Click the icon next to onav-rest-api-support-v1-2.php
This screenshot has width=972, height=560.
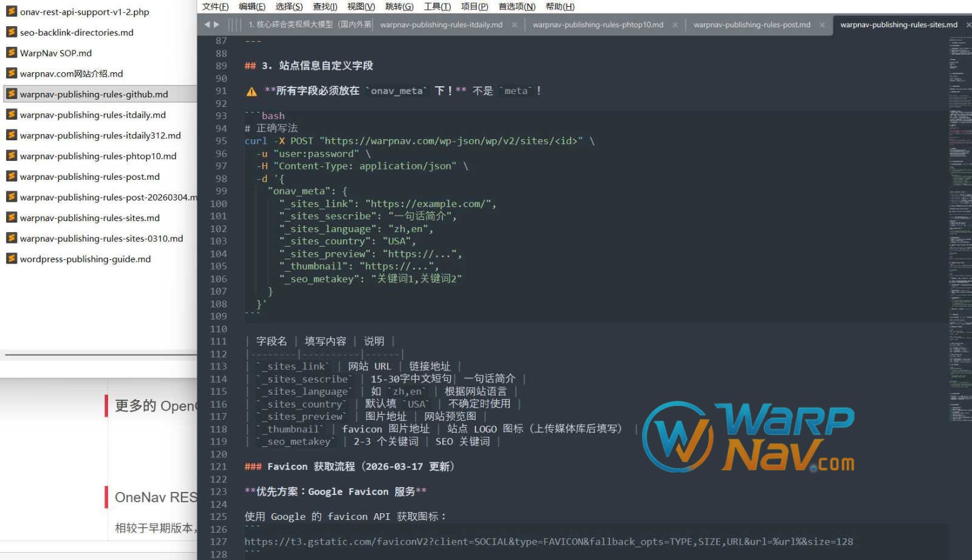coord(12,12)
